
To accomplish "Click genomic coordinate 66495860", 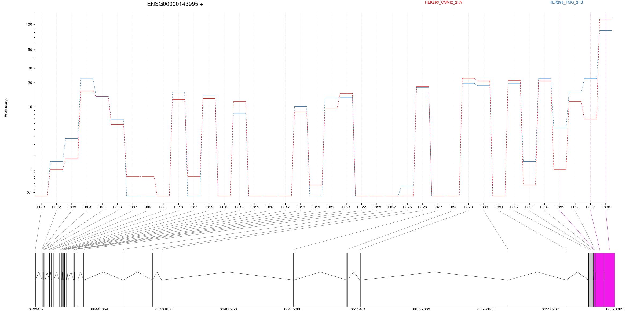I will pyautogui.click(x=293, y=309).
